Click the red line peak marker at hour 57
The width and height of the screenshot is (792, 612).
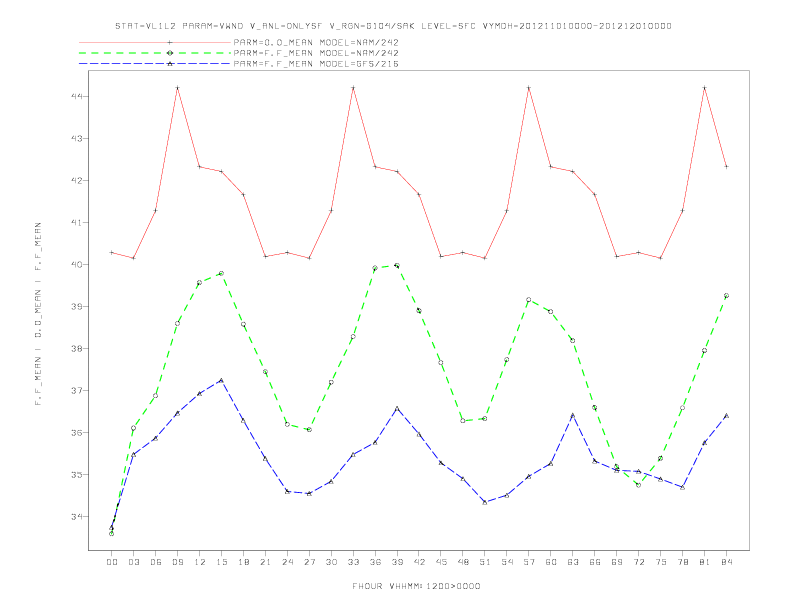[x=529, y=88]
